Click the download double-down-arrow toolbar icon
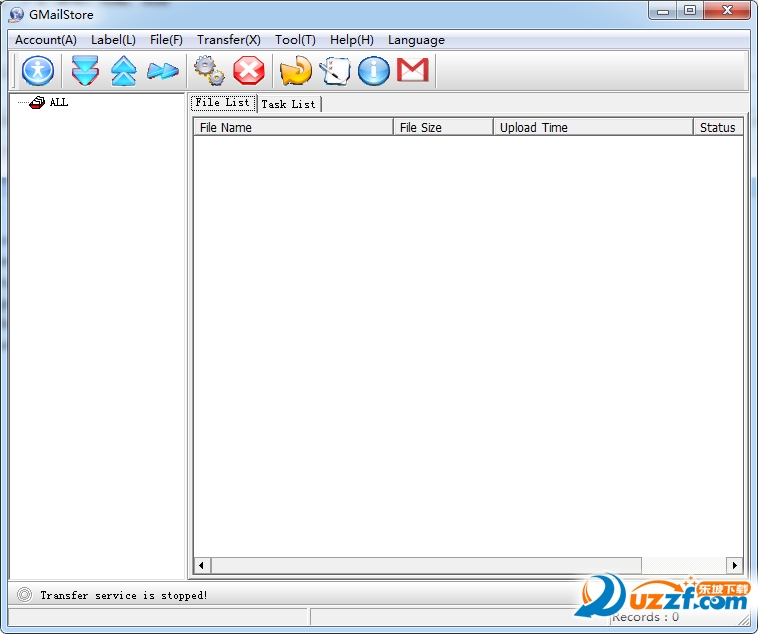This screenshot has height=634, width=758. coord(85,71)
